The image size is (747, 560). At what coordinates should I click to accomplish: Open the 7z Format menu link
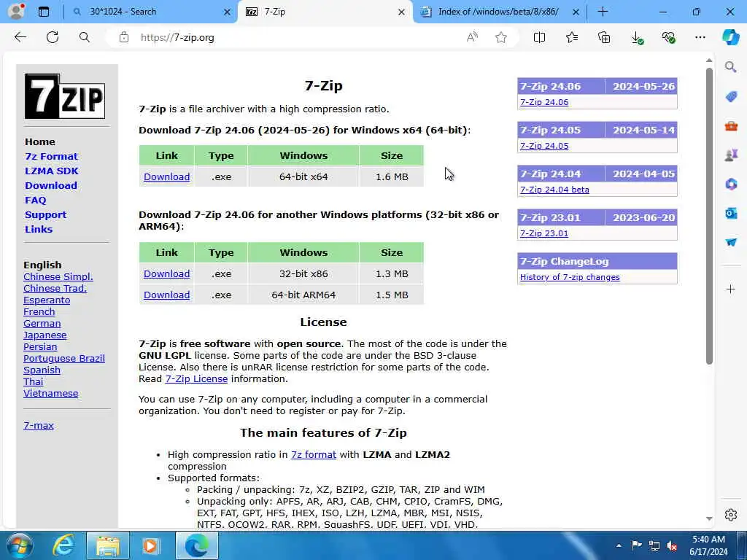coord(52,156)
